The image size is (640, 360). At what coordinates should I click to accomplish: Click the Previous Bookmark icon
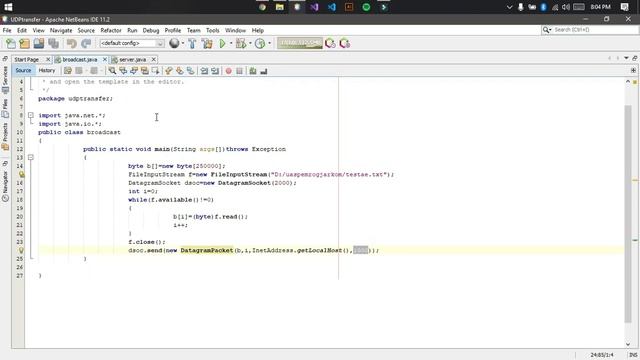pyautogui.click(x=169, y=71)
